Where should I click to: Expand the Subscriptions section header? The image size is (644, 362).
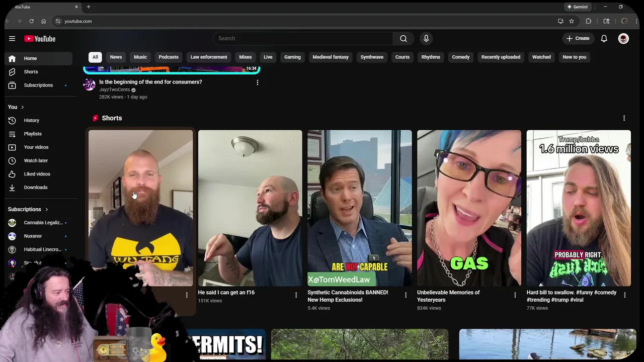coord(28,210)
